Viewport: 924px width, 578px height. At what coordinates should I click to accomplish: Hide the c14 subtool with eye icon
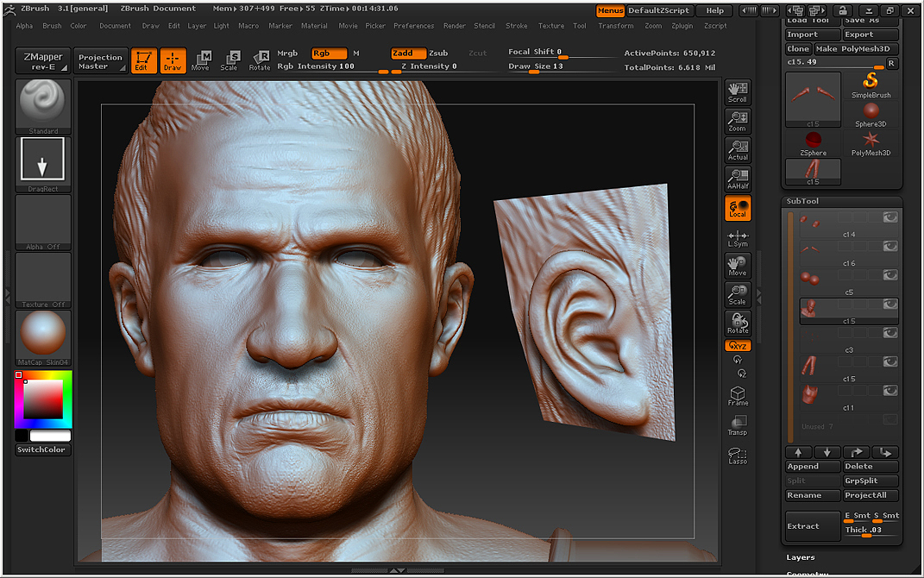(890, 217)
